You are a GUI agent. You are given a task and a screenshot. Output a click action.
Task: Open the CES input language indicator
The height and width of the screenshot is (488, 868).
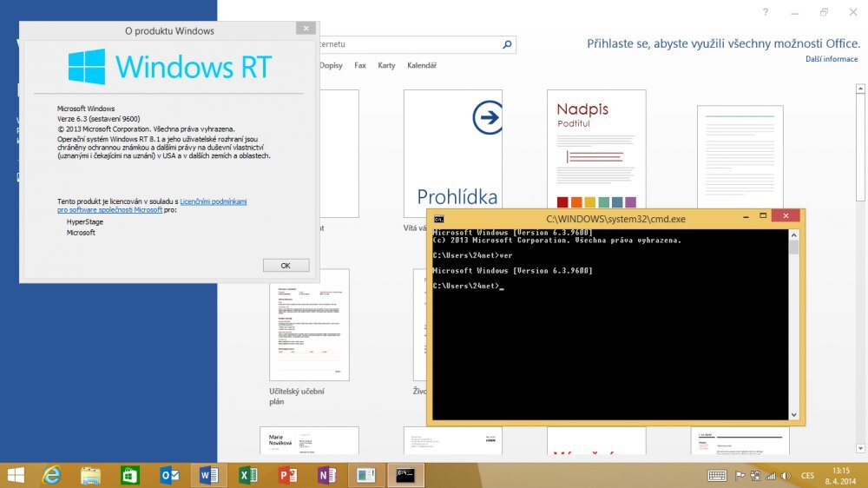coord(807,476)
